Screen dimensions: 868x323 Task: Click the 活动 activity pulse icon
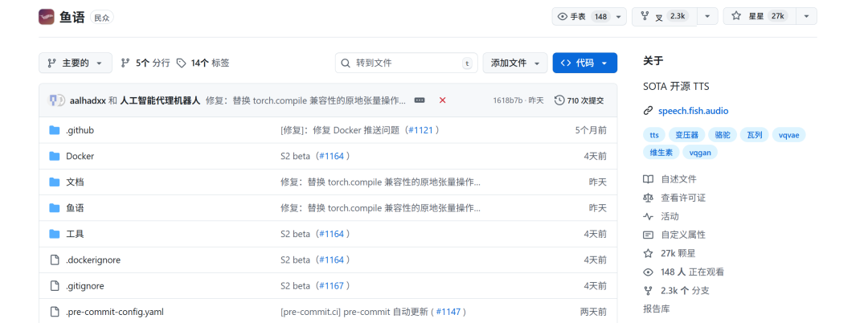(648, 216)
